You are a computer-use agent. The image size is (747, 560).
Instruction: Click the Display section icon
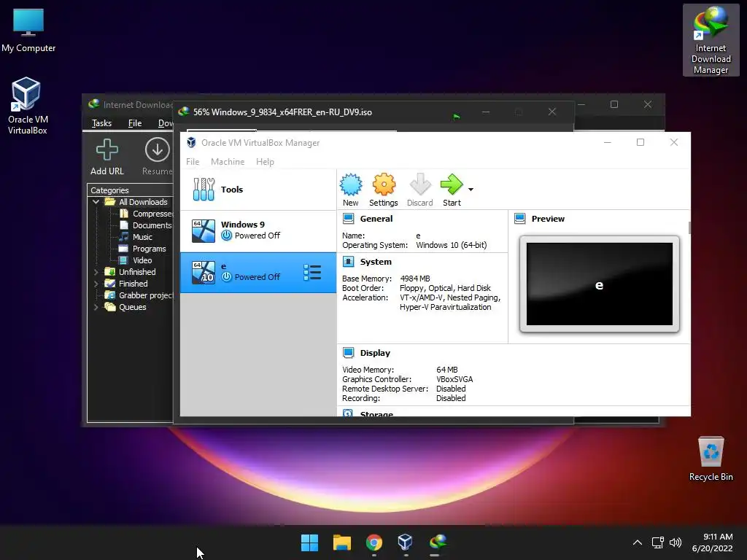coord(348,353)
